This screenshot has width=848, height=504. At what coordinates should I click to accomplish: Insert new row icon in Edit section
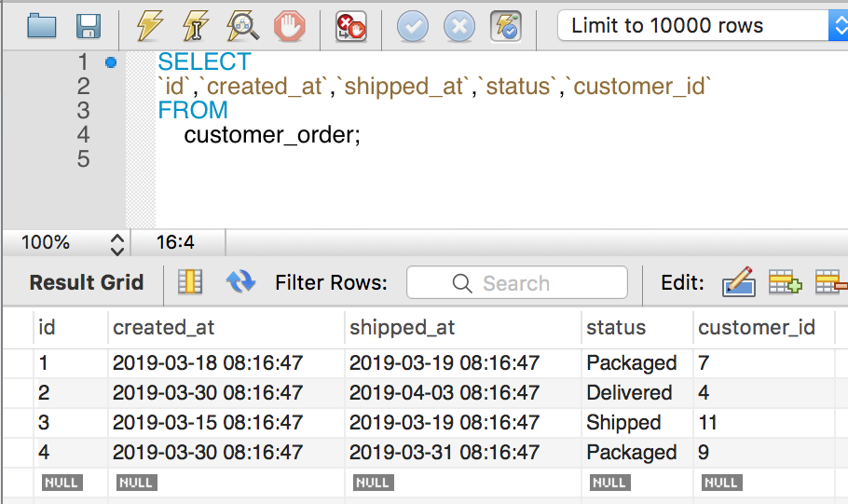tap(786, 281)
